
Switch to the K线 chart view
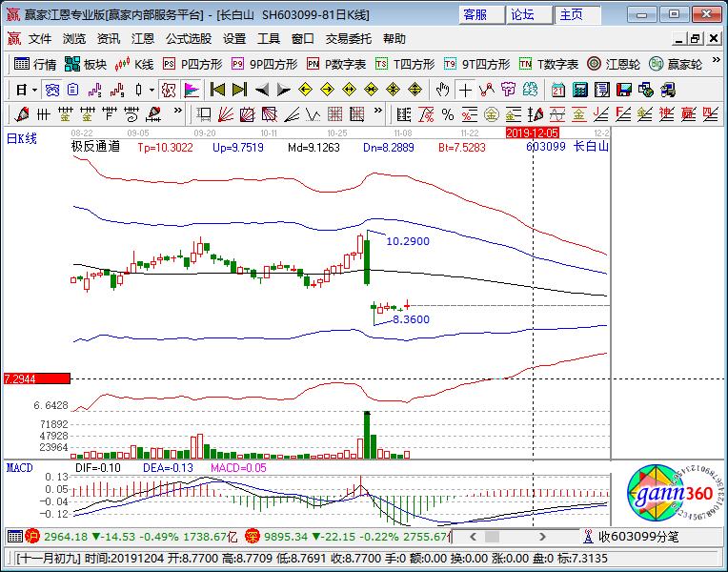[x=134, y=64]
